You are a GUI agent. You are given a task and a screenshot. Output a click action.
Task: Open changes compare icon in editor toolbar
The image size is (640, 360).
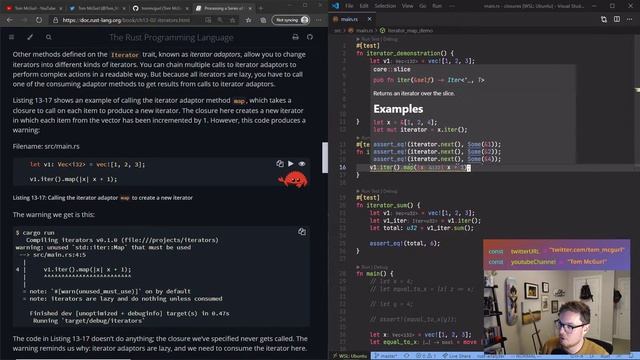[x=604, y=20]
